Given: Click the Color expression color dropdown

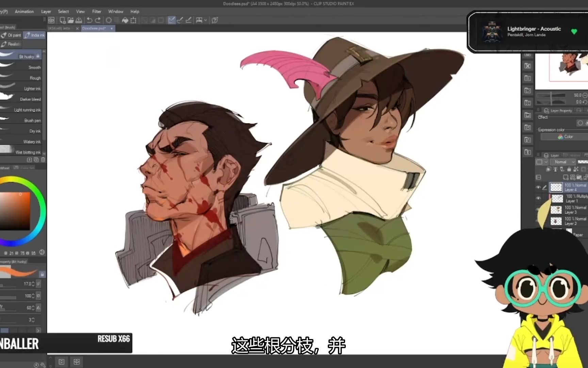Looking at the screenshot, I should [564, 137].
